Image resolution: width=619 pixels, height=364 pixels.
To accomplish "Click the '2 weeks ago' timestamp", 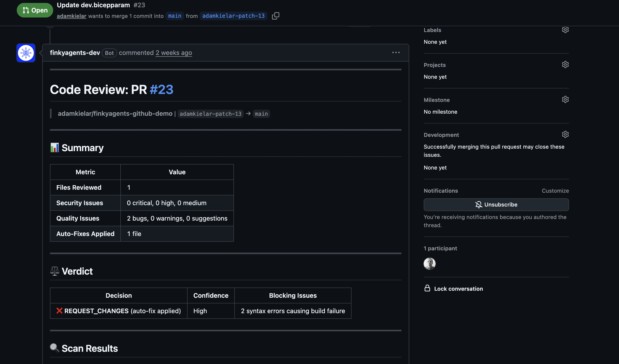I will point(174,53).
